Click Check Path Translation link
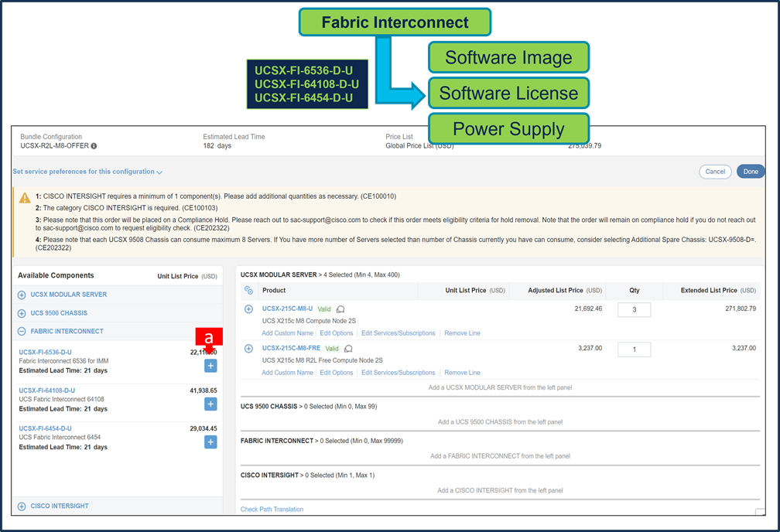Screen dimensions: 780x532 tap(272, 509)
